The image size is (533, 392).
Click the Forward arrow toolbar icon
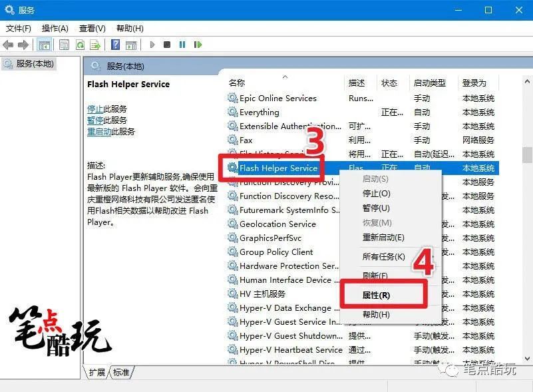coord(23,45)
